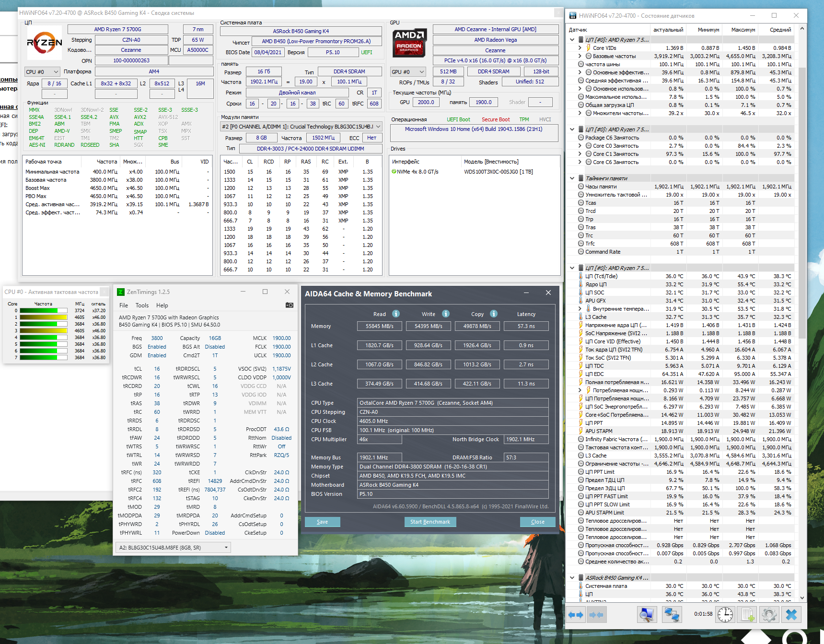Open the GPU #0 selector dropdown
Image resolution: width=824 pixels, height=644 pixels.
[408, 72]
